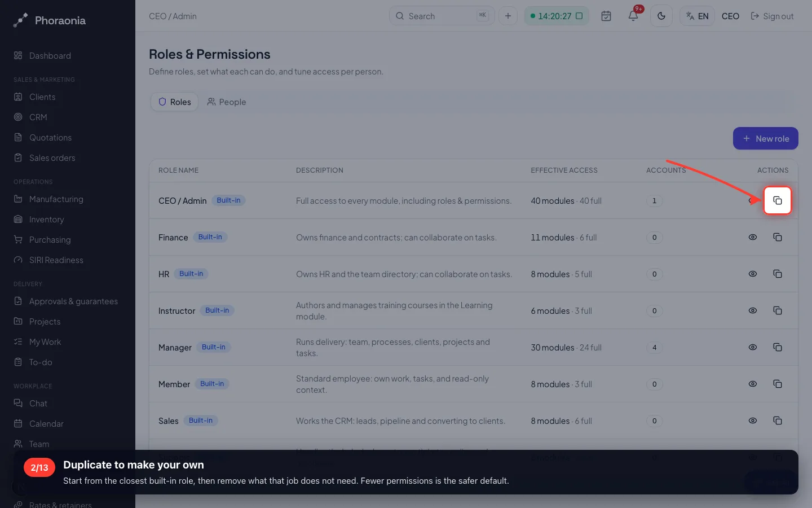Open To-do in sidebar
812x508 pixels.
point(68,362)
